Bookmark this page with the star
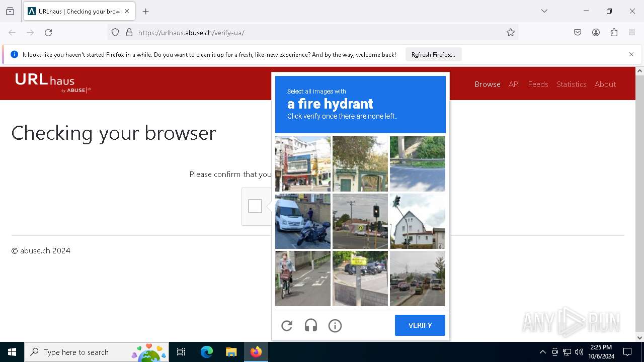Viewport: 644px width, 362px height. pos(511,33)
